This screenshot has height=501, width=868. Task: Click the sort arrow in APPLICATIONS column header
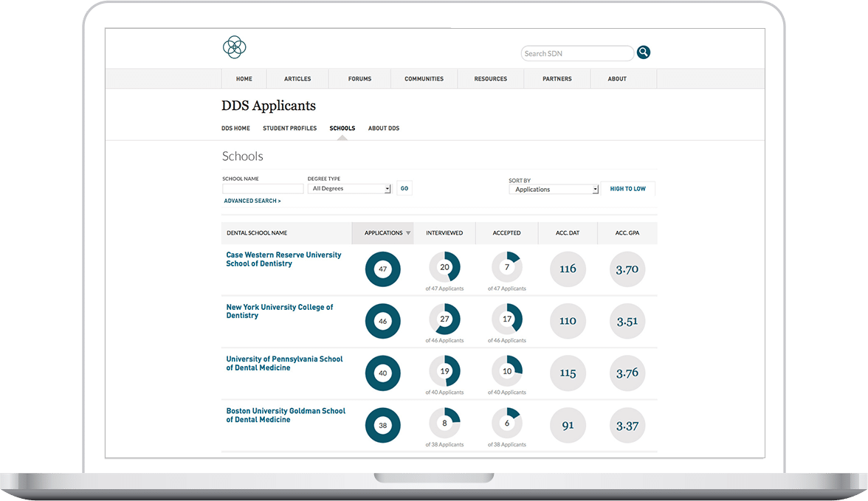coord(408,232)
